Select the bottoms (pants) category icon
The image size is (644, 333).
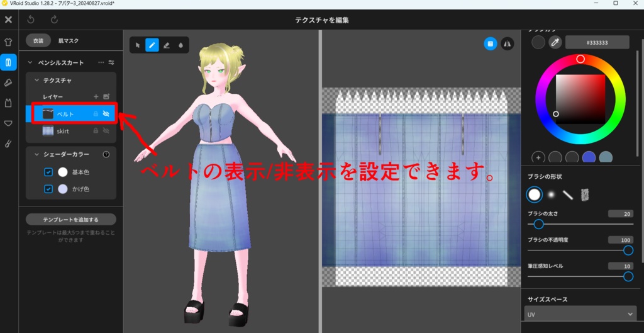click(x=8, y=62)
